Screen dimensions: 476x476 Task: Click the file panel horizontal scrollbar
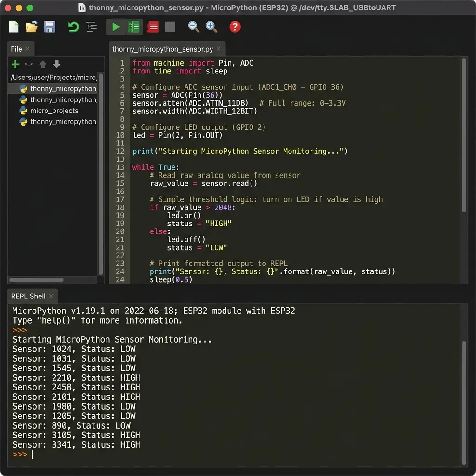pos(36,280)
